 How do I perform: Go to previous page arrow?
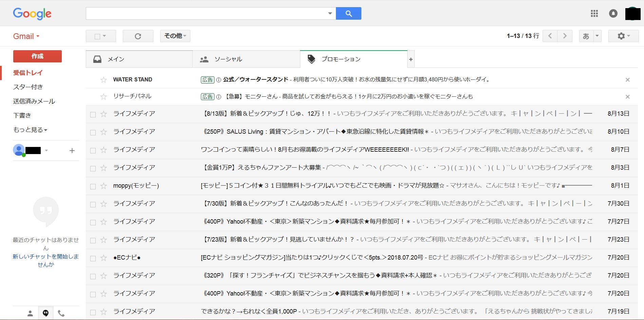coord(550,36)
